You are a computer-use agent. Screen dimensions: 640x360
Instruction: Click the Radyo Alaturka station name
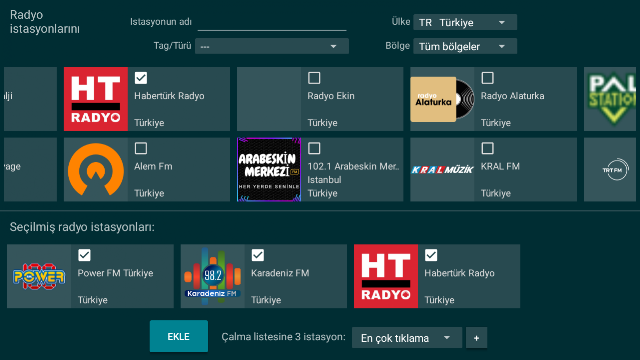pyautogui.click(x=512, y=96)
